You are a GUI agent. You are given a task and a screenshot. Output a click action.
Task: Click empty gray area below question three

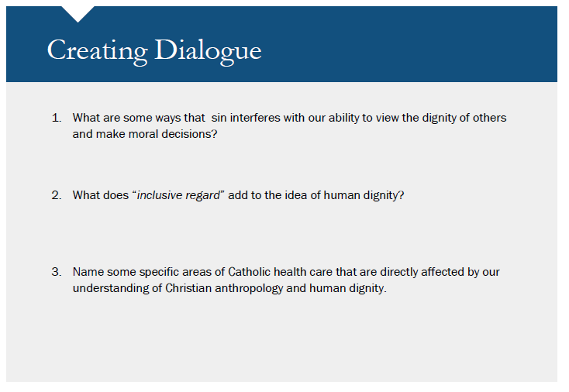[279, 341]
